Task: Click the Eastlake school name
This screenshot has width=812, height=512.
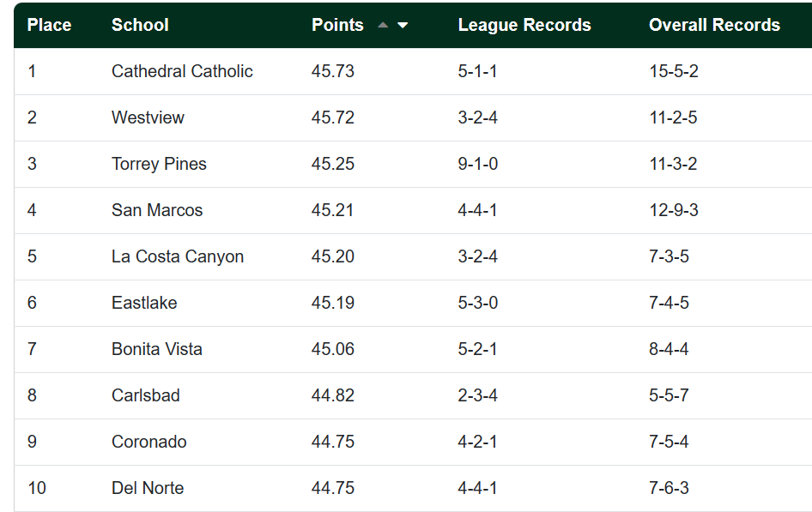Action: click(x=144, y=303)
